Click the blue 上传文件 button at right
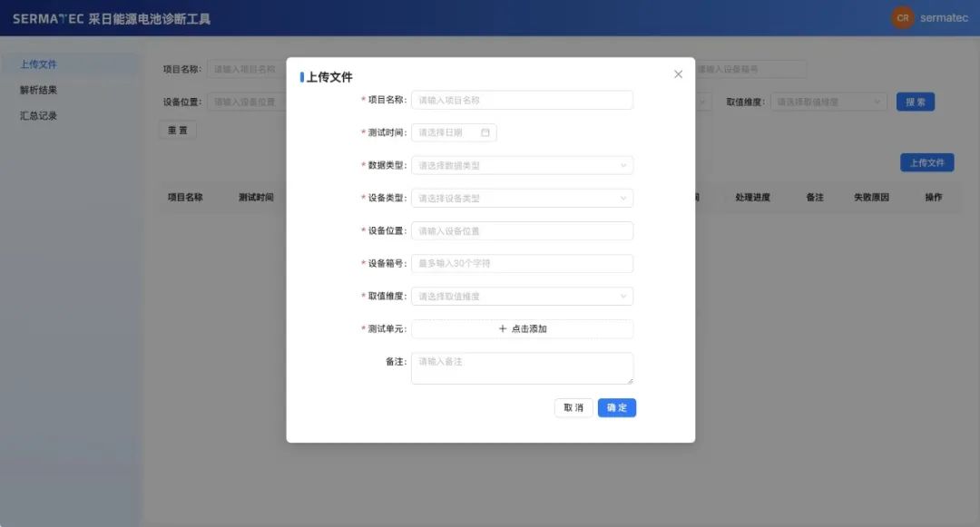This screenshot has height=527, width=980. click(926, 162)
